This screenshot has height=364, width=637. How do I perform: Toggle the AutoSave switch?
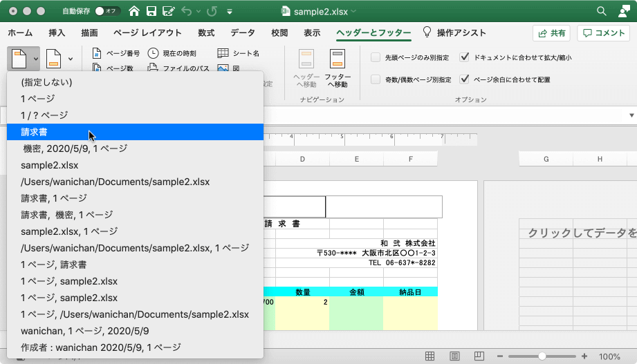pyautogui.click(x=107, y=11)
